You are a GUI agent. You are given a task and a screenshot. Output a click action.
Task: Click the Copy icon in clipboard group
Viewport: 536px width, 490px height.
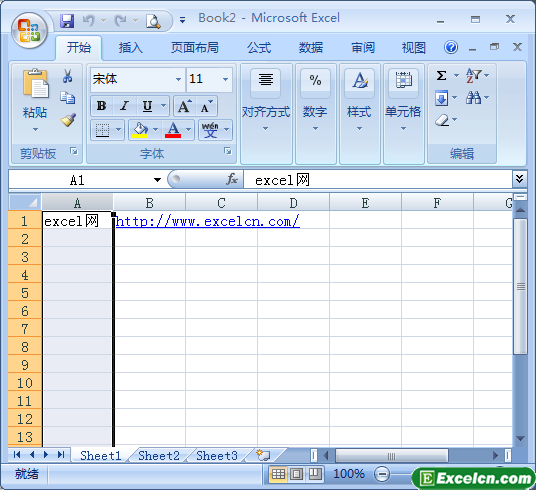tap(68, 98)
